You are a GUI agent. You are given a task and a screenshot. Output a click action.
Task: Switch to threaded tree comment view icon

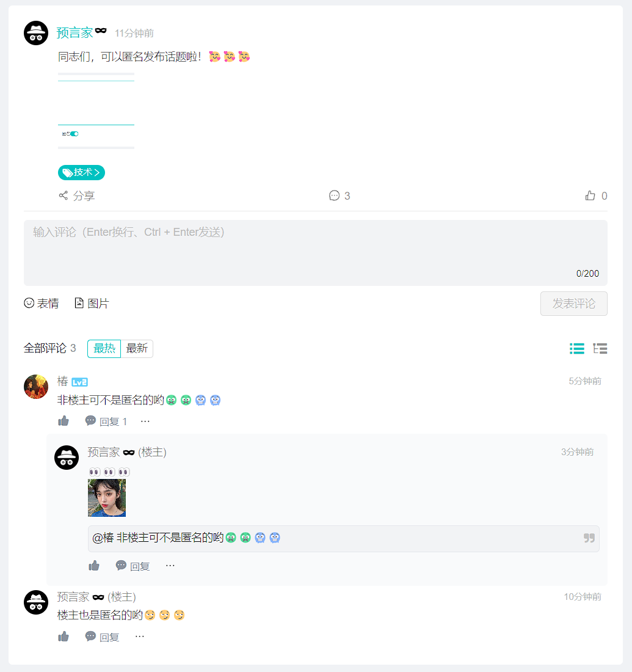point(600,349)
